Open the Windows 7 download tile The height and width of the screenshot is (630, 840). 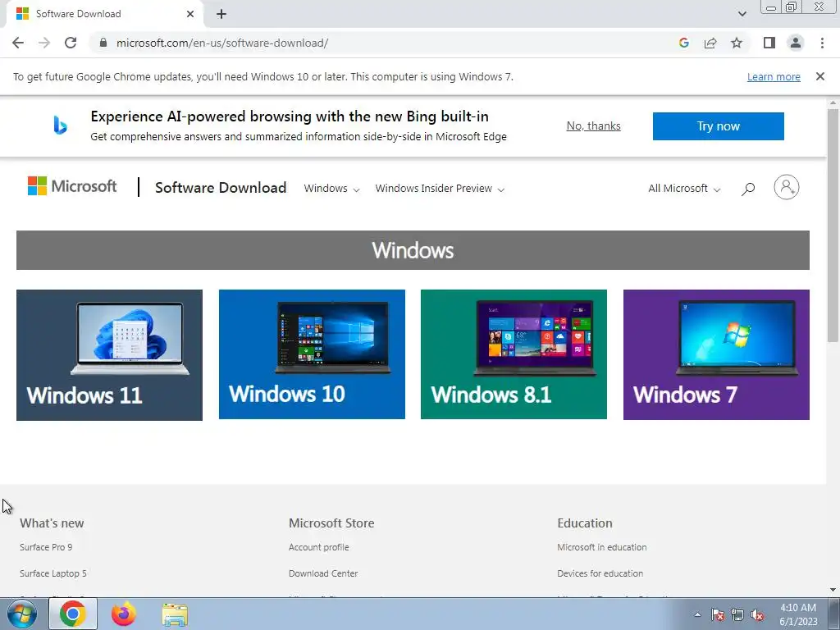pos(716,354)
